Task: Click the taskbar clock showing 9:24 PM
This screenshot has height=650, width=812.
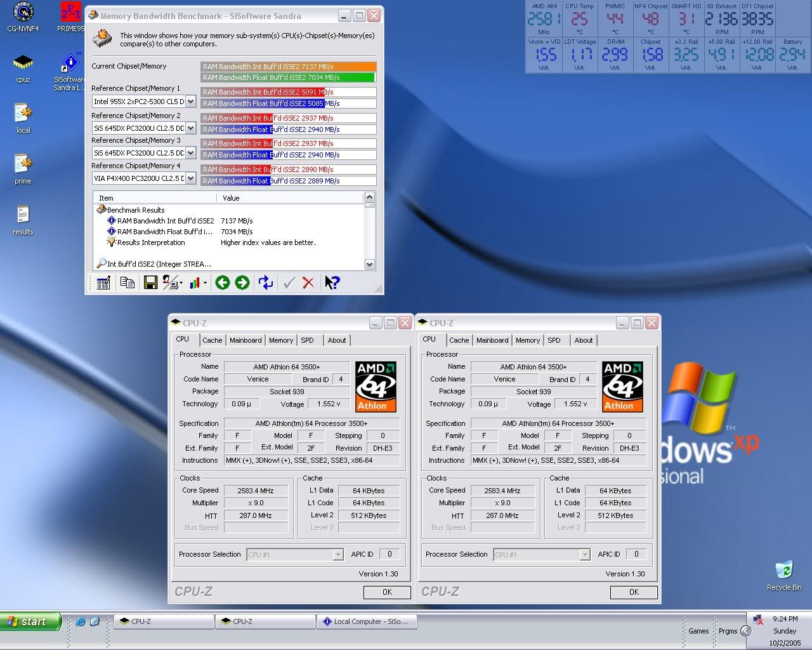Action: coord(785,619)
